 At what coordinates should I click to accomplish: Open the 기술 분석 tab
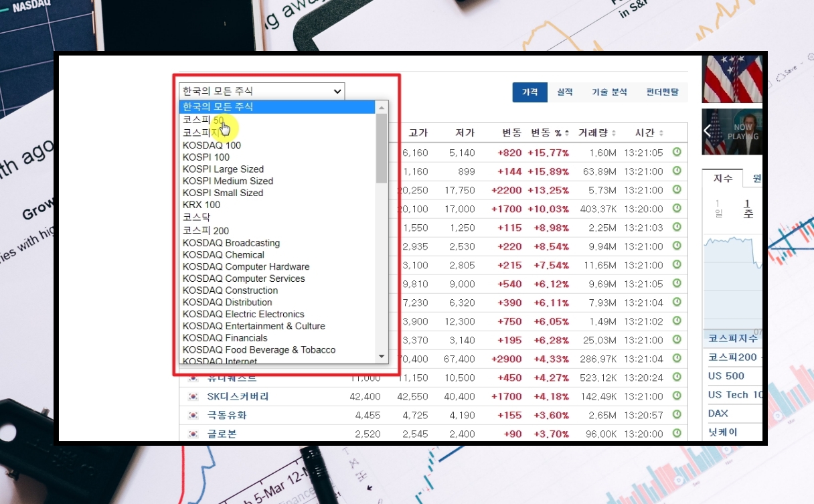tap(609, 92)
